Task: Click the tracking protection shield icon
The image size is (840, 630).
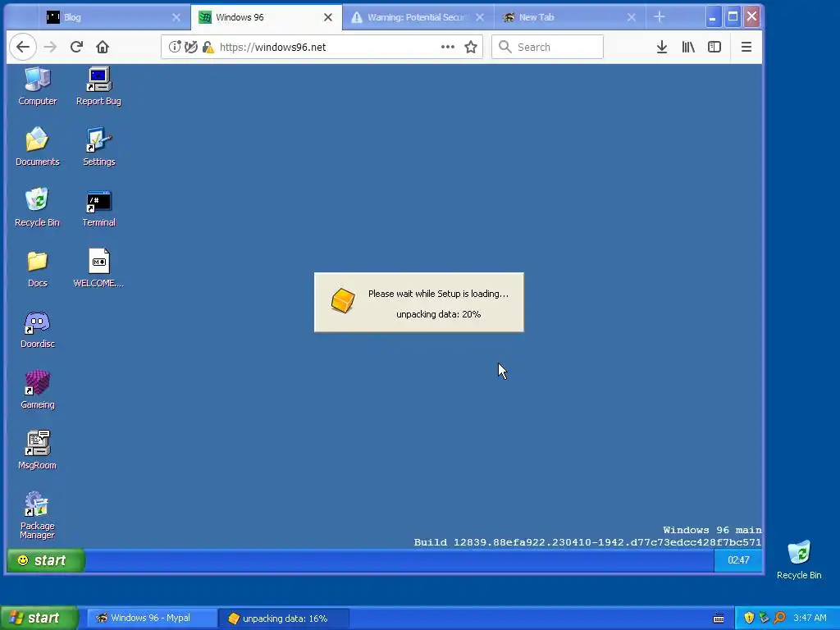Action: coord(190,47)
